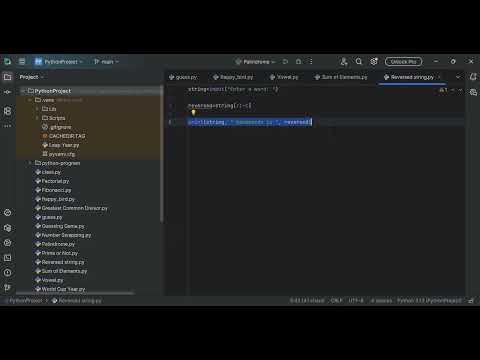The height and width of the screenshot is (360, 480).
Task: Open Greatest Common Divisor.py in project tree
Action: [x=71, y=208]
